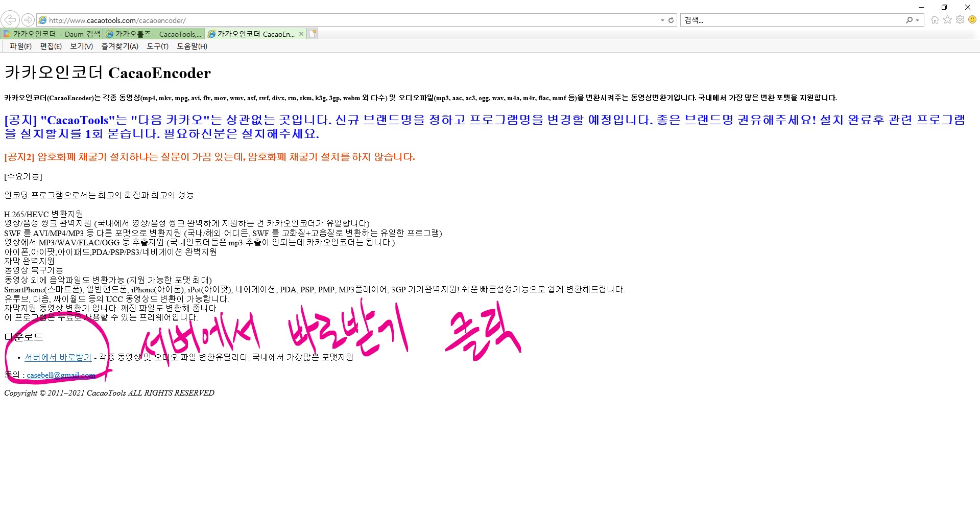
Task: Click the [주요기능] section label
Action: (23, 176)
